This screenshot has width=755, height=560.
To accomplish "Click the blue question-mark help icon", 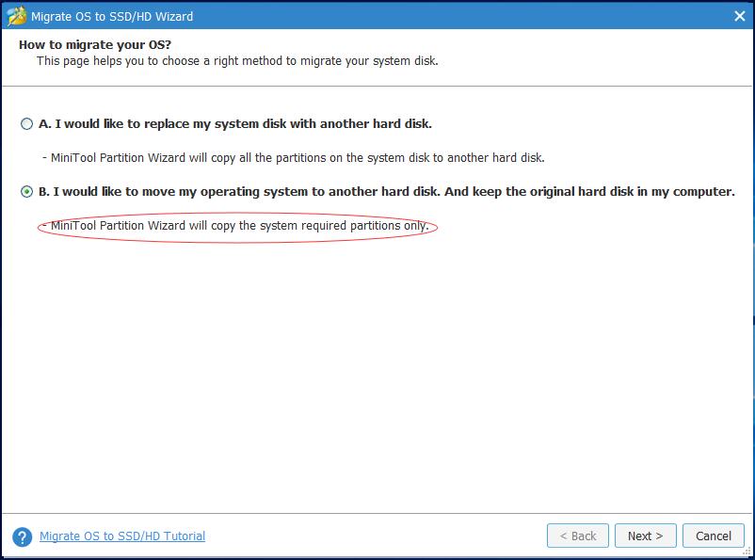I will click(23, 536).
